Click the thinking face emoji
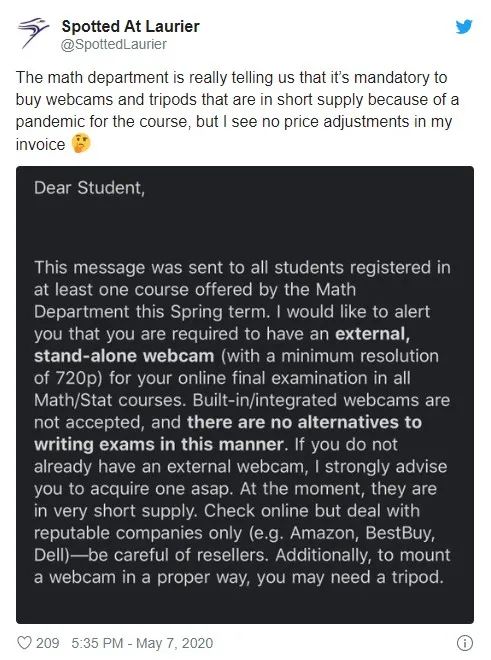 [x=80, y=144]
